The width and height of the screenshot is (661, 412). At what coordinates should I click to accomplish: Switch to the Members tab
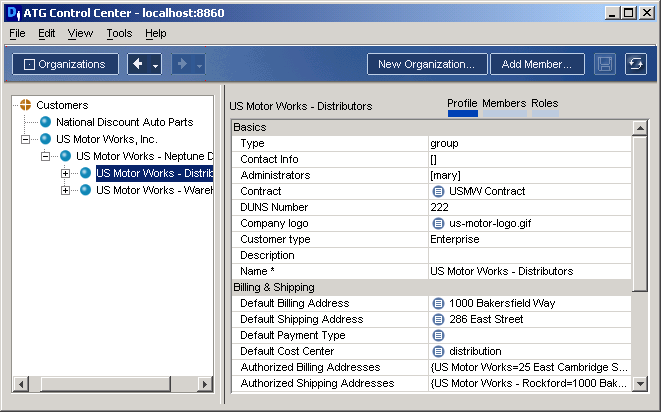[x=504, y=107]
